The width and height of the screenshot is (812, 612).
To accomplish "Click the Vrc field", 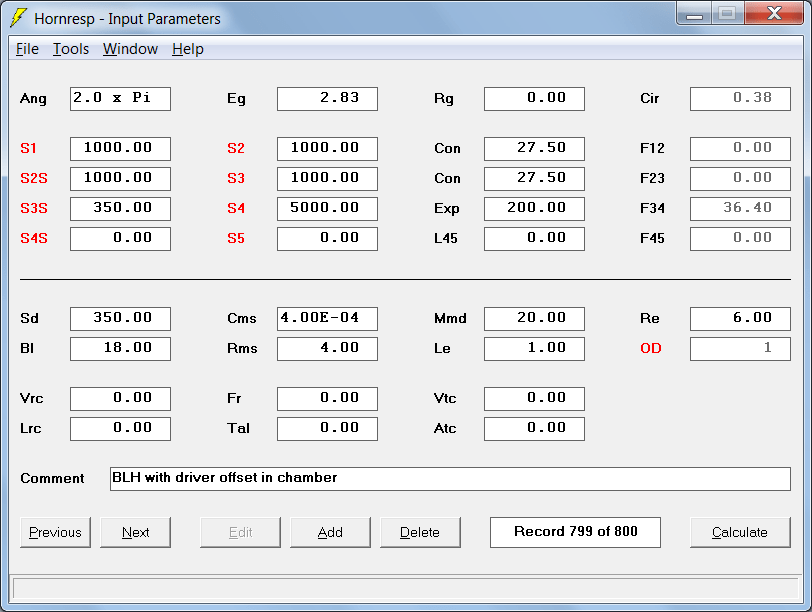I will [x=120, y=399].
